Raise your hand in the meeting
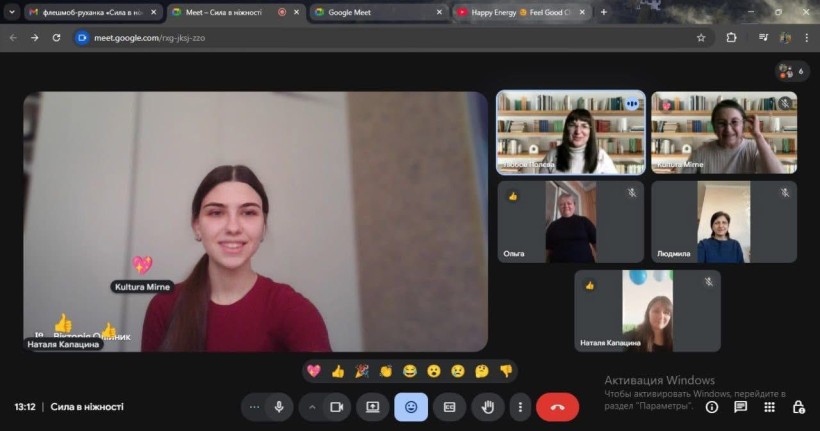 pos(488,407)
